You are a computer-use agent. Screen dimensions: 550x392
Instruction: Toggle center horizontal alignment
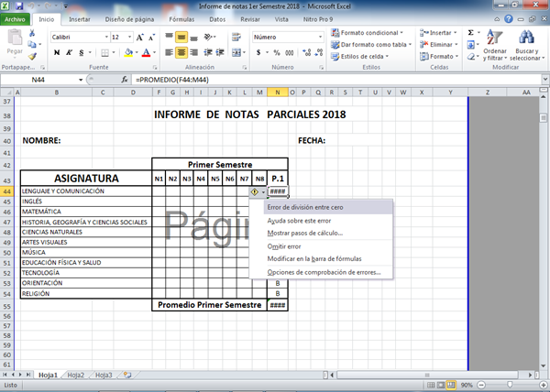click(181, 53)
